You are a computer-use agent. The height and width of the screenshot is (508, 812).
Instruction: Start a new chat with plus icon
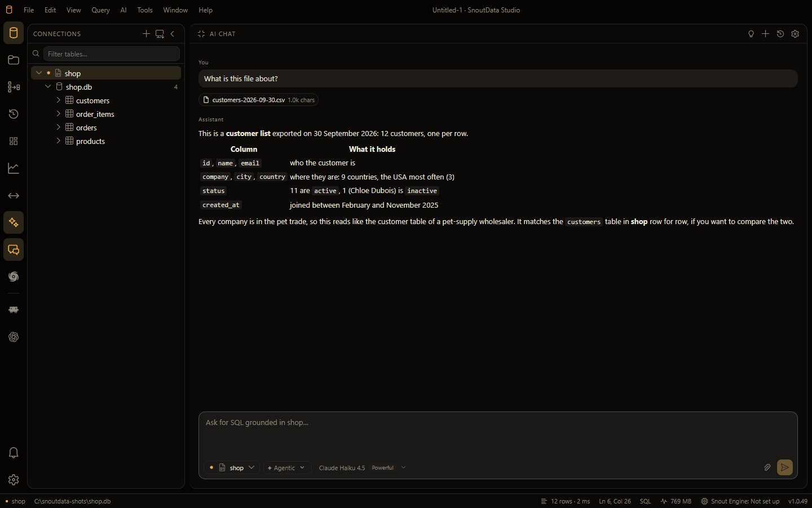[x=765, y=34]
